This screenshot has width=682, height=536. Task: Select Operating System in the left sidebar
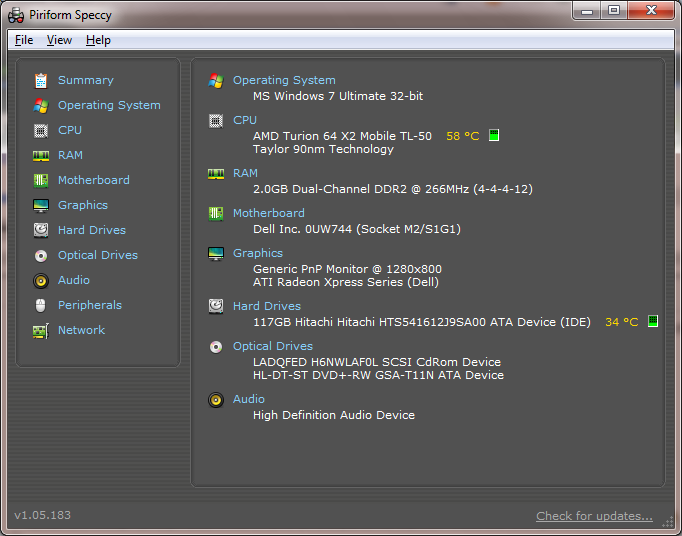(109, 105)
